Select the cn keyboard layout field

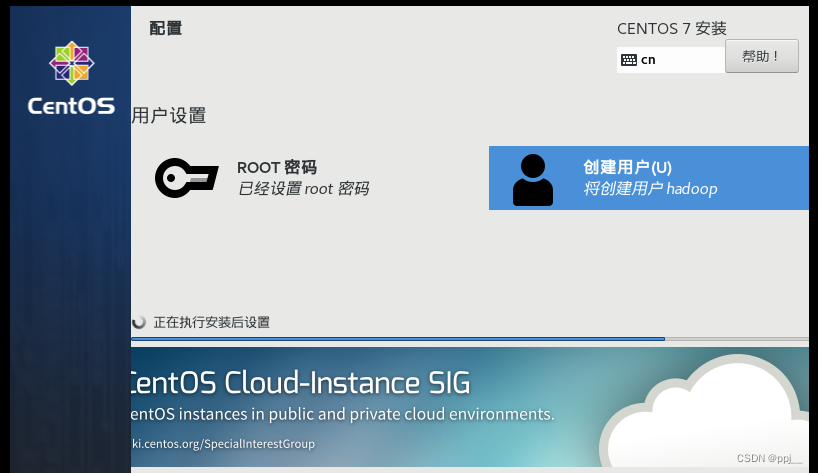click(x=671, y=60)
